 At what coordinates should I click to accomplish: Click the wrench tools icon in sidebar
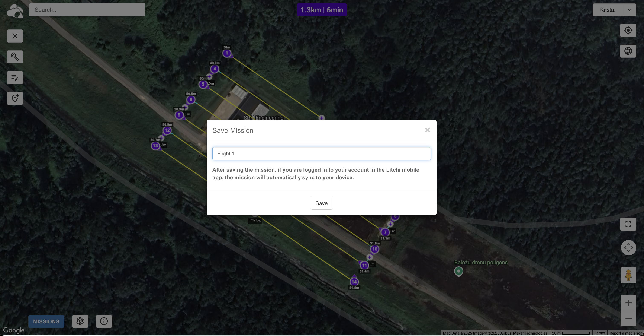15,57
